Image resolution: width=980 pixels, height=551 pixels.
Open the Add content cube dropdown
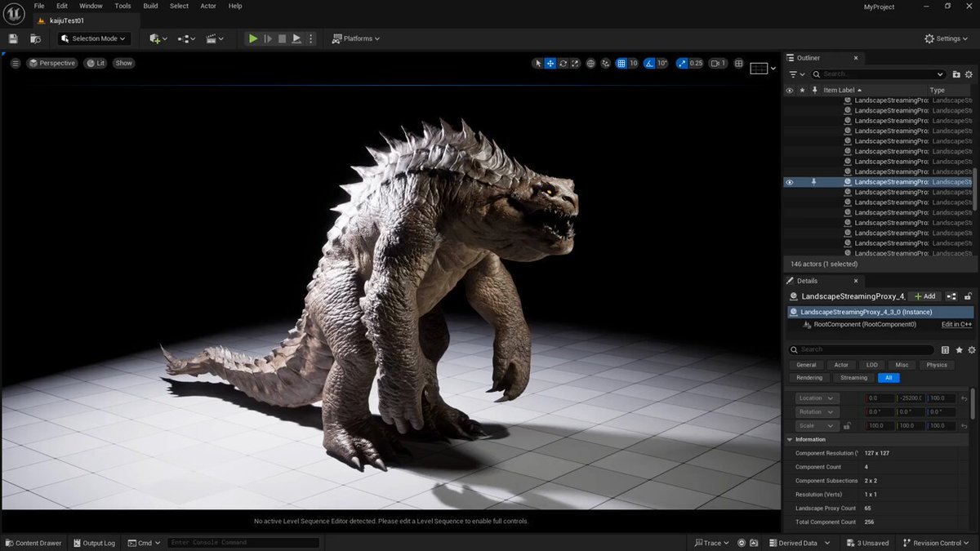click(158, 38)
